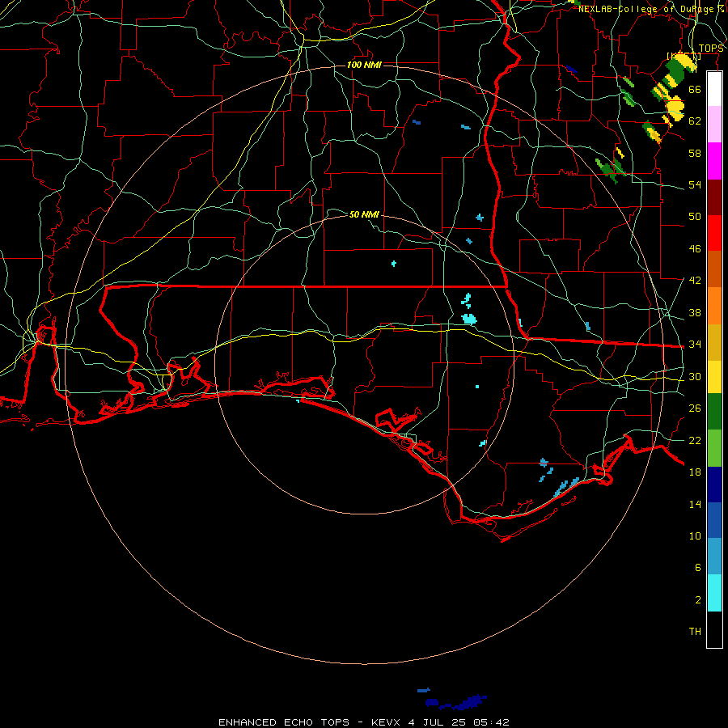Click the legend value "18"
728x728 pixels.
click(695, 472)
